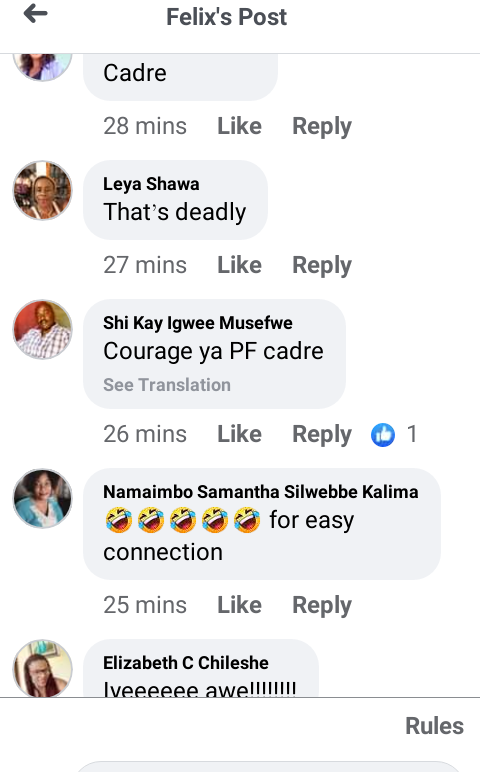
Task: Like Leya Shawa's comment
Action: click(x=239, y=265)
